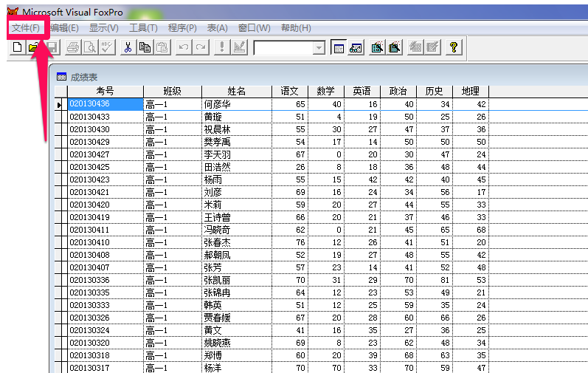Viewport: 588px width, 373px height.
Task: Click the 姓名 column header
Action: coord(236,91)
